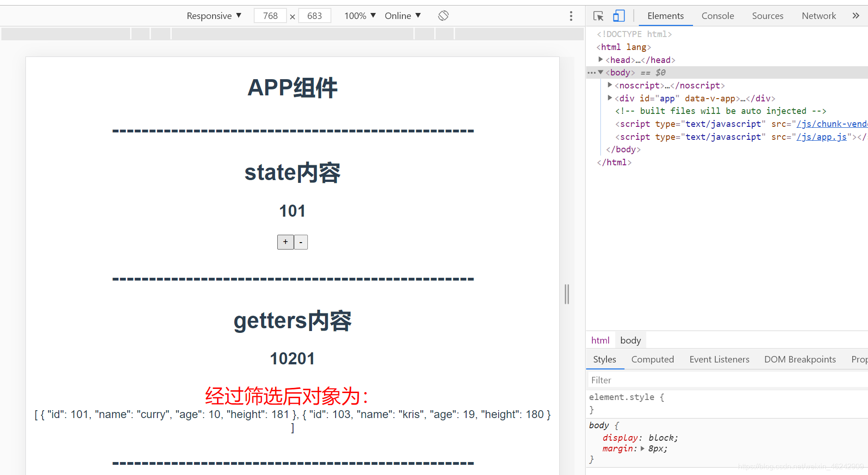Click the getters value 10201
Screen dimensions: 868x475
(292, 359)
